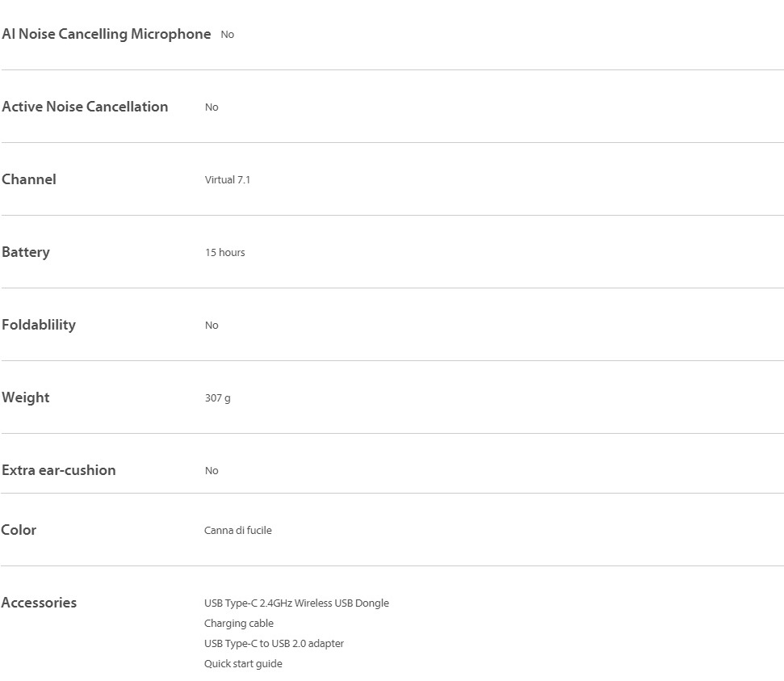
Task: Click the Canna di fucile color value
Action: click(238, 531)
